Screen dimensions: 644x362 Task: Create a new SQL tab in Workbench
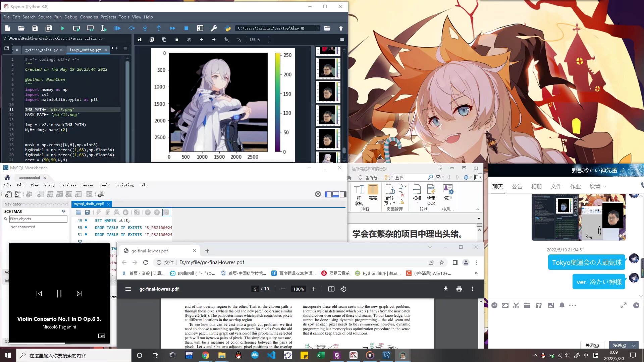[8, 194]
